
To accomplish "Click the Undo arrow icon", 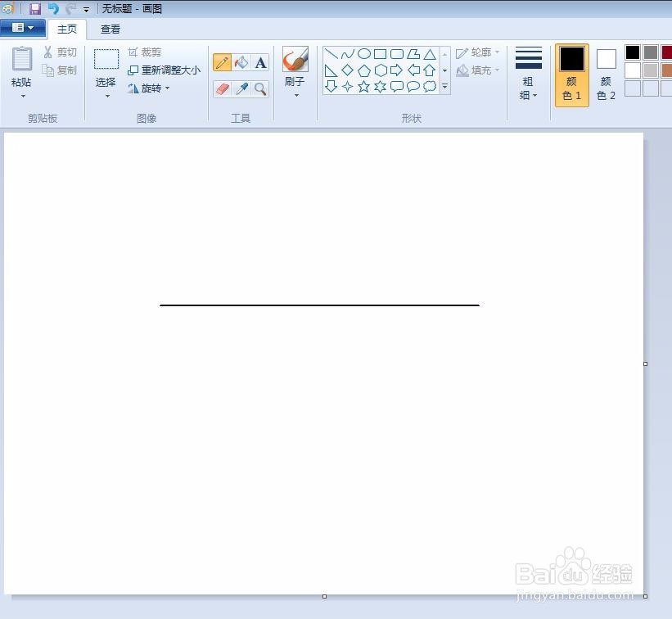I will 53,8.
